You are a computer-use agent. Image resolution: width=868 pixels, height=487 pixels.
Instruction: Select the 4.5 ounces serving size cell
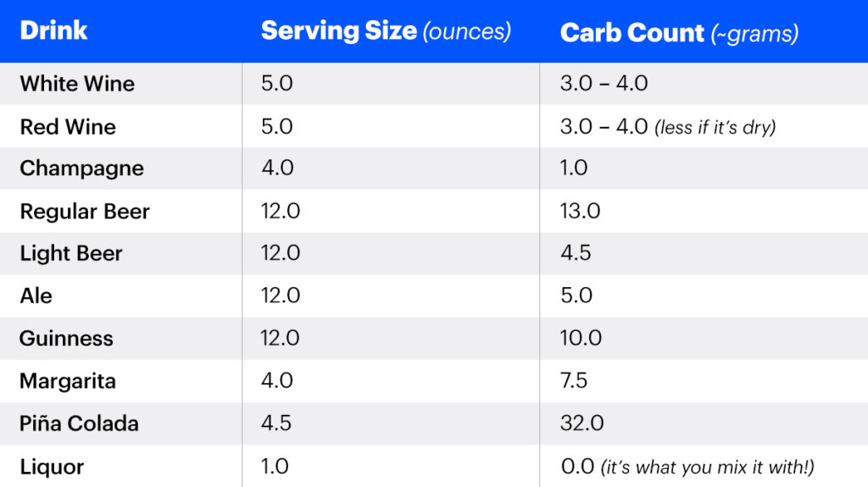[x=277, y=423]
